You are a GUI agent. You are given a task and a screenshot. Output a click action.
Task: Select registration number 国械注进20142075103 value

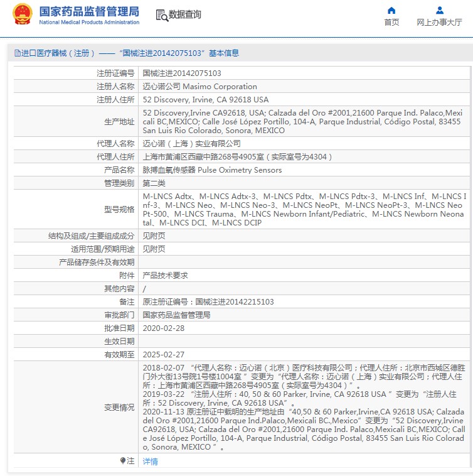[182, 73]
